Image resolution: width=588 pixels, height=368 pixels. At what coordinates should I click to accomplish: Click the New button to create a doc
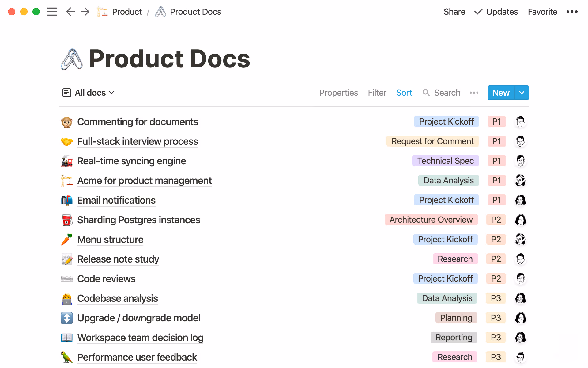501,93
